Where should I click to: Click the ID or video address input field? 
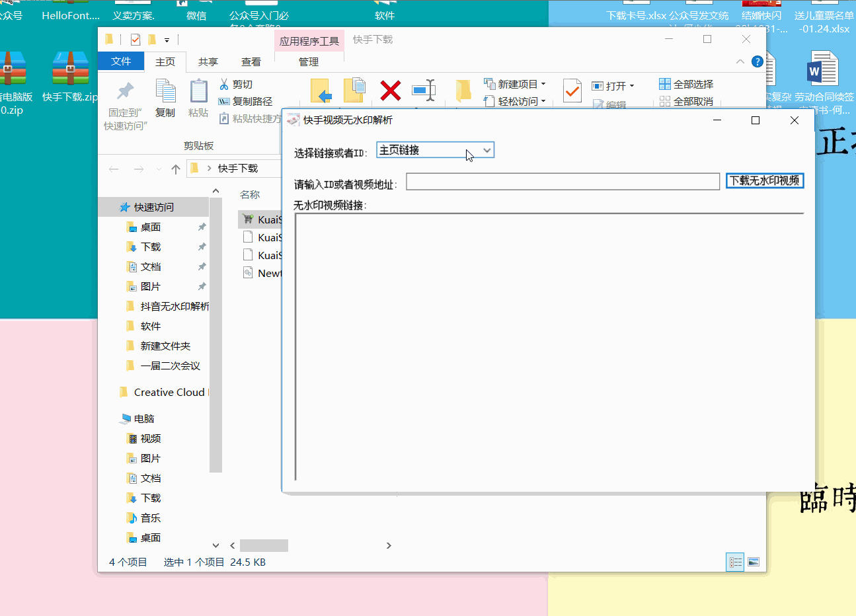[x=563, y=181]
